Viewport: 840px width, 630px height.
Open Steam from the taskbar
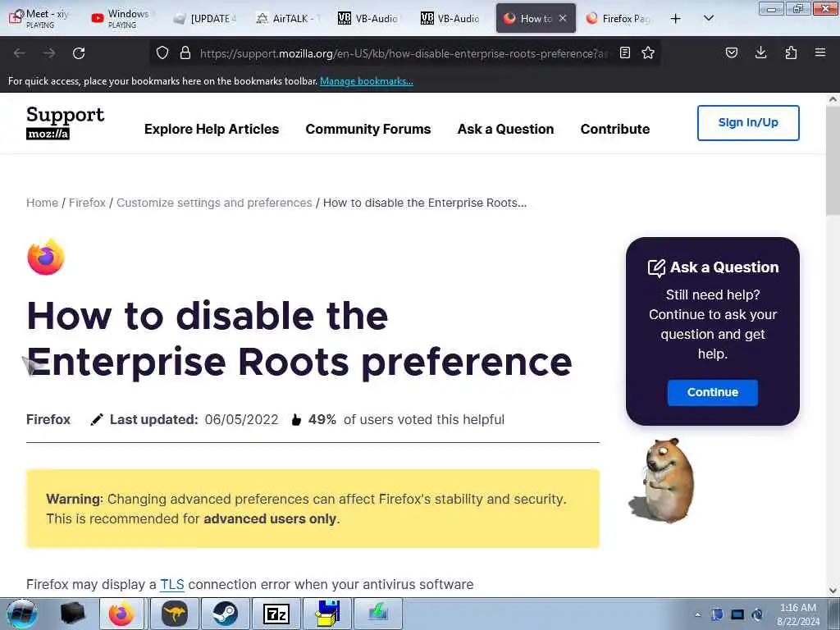pos(225,614)
